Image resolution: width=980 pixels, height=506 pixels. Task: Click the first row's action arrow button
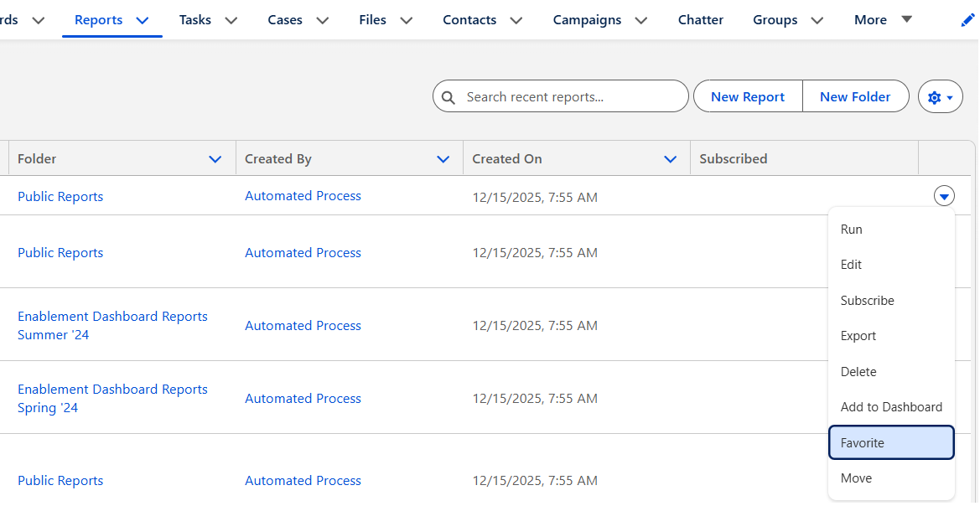[x=944, y=197]
